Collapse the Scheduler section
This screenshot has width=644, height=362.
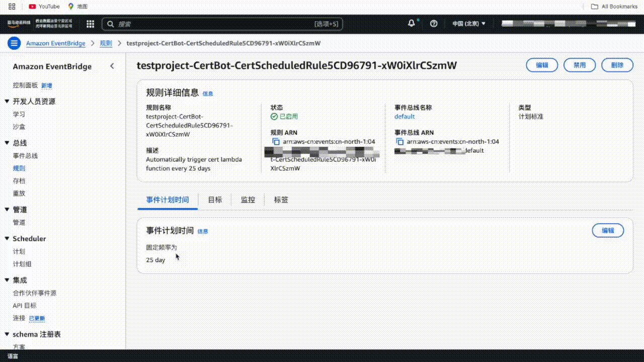7,238
